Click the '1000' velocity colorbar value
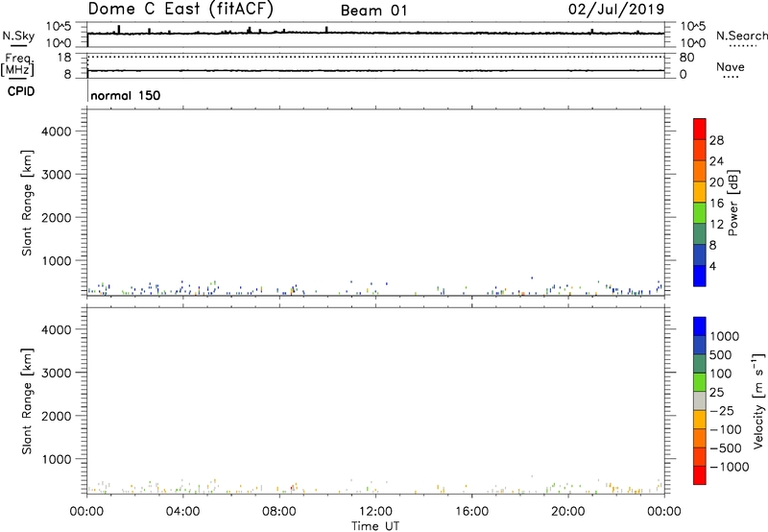768x532 pixels. point(725,336)
